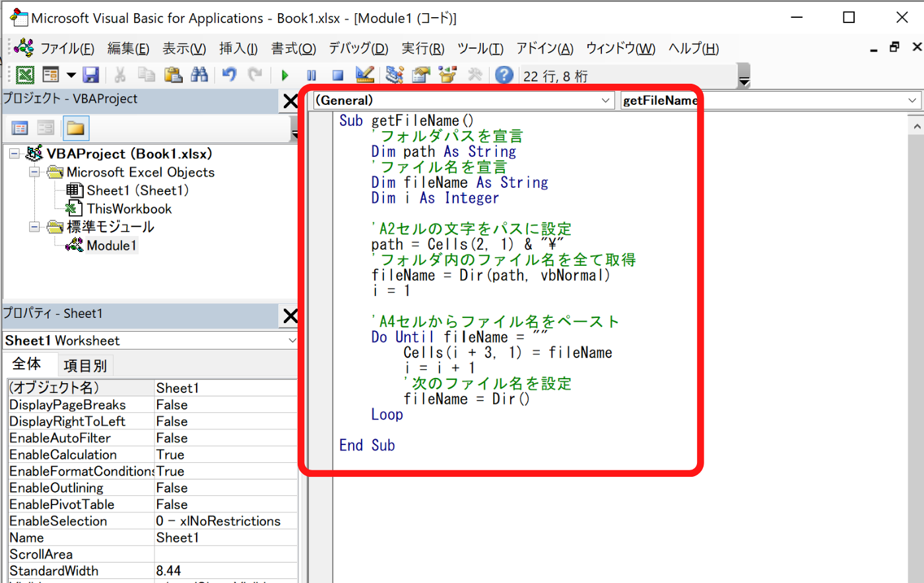This screenshot has width=924, height=583.
Task: Open the 編集(E) menu
Action: tap(128, 48)
